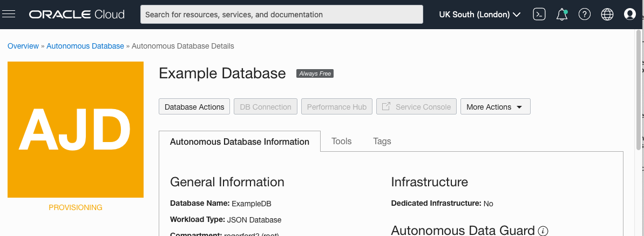This screenshot has height=236, width=644.
Task: Click the DB Connection button
Action: coord(266,107)
